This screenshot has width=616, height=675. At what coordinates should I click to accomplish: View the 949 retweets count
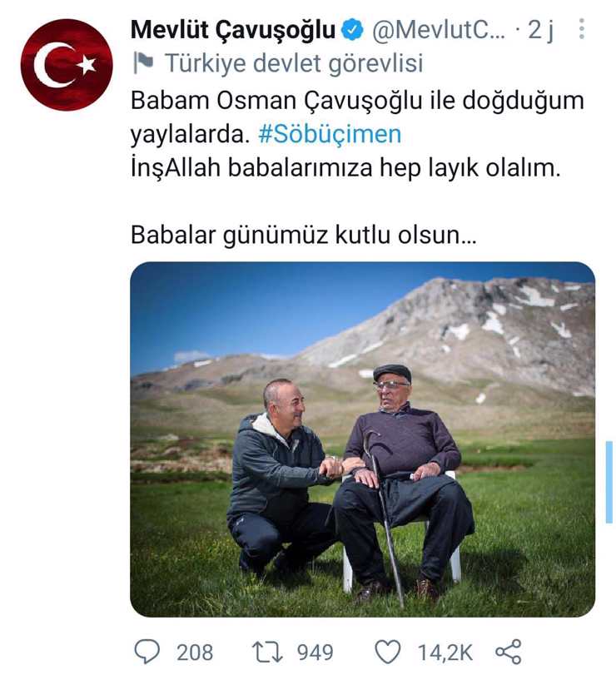pyautogui.click(x=315, y=653)
